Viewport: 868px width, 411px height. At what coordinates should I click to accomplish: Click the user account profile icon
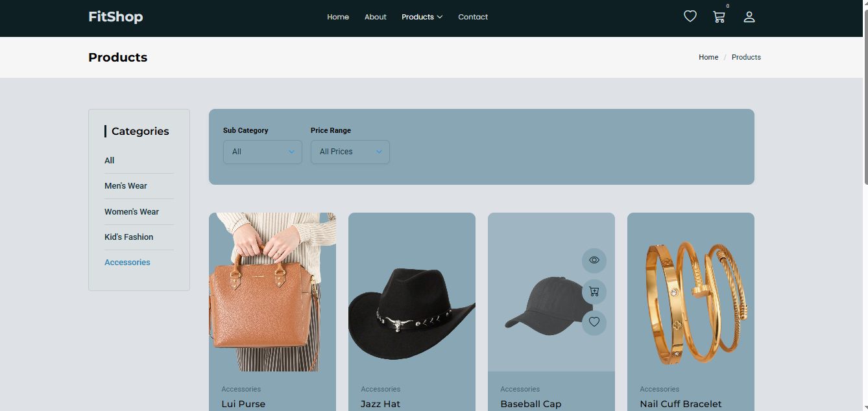click(x=749, y=18)
